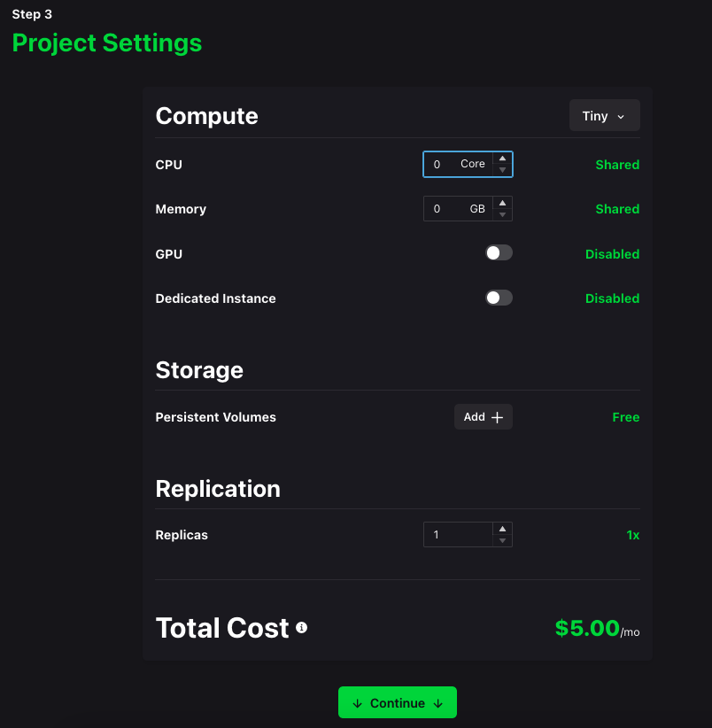The width and height of the screenshot is (712, 728).
Task: Click the left arrow icon on Continue
Action: (358, 703)
